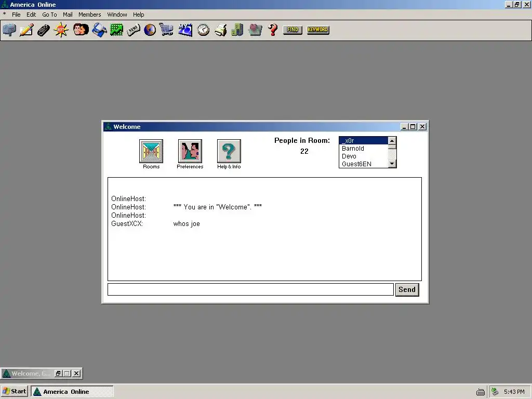This screenshot has height=399, width=532.
Task: Click the Windows Start button
Action: [14, 391]
